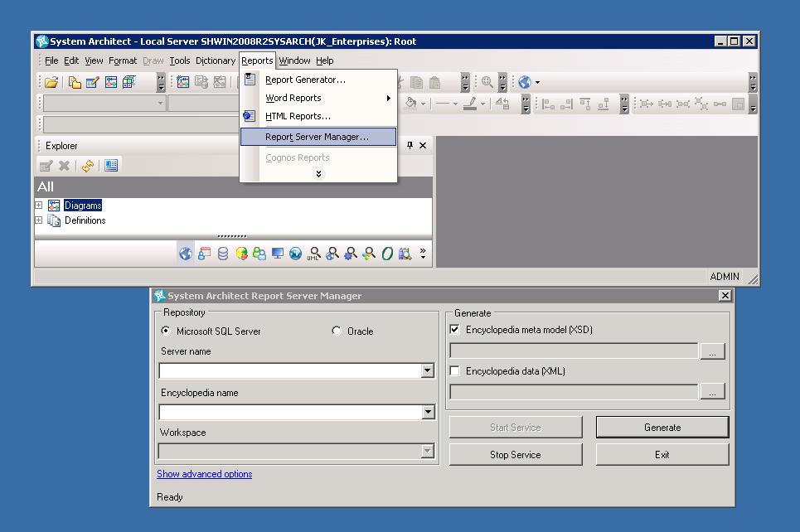
Task: Click the Exit button in Report Server Manager
Action: point(662,454)
